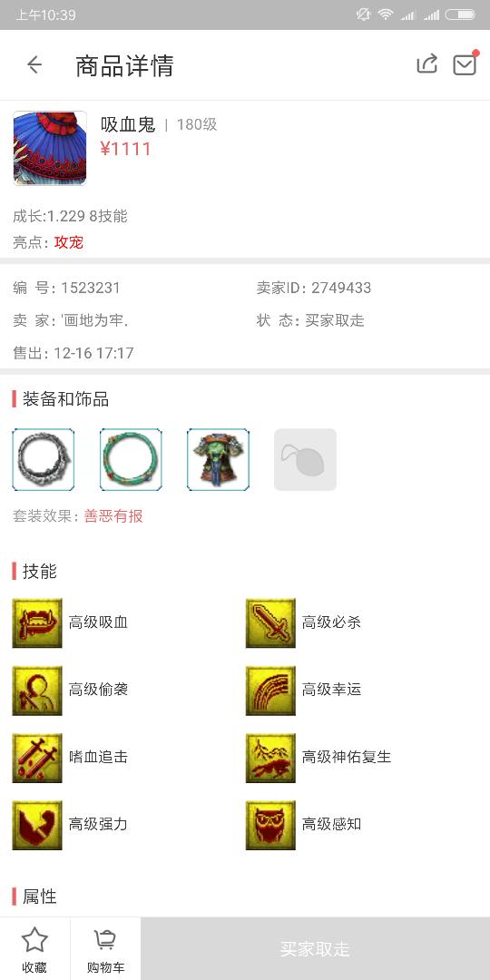Tap the 高级偷袭 skill icon
The image size is (490, 980).
(37, 690)
